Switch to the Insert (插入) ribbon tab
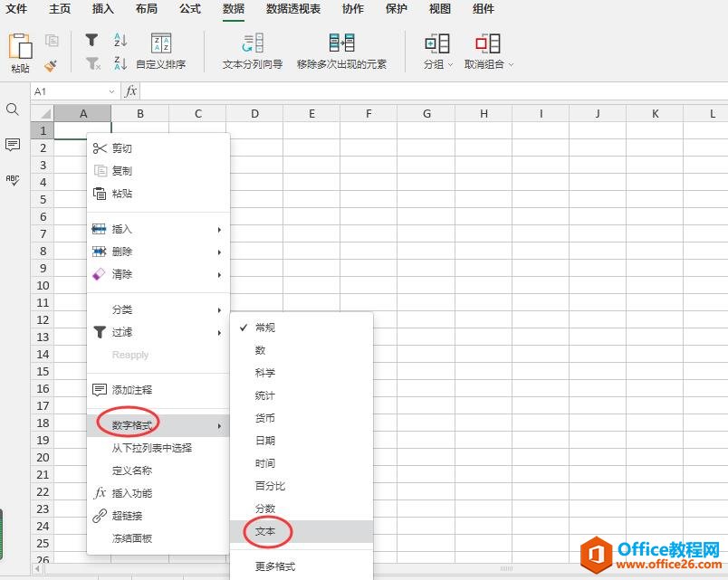The width and height of the screenshot is (728, 580). (x=103, y=9)
